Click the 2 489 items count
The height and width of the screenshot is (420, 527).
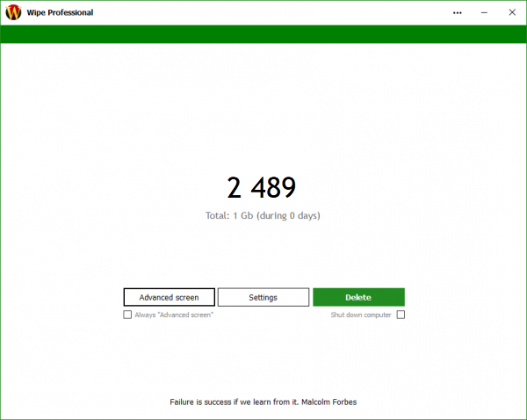[262, 187]
